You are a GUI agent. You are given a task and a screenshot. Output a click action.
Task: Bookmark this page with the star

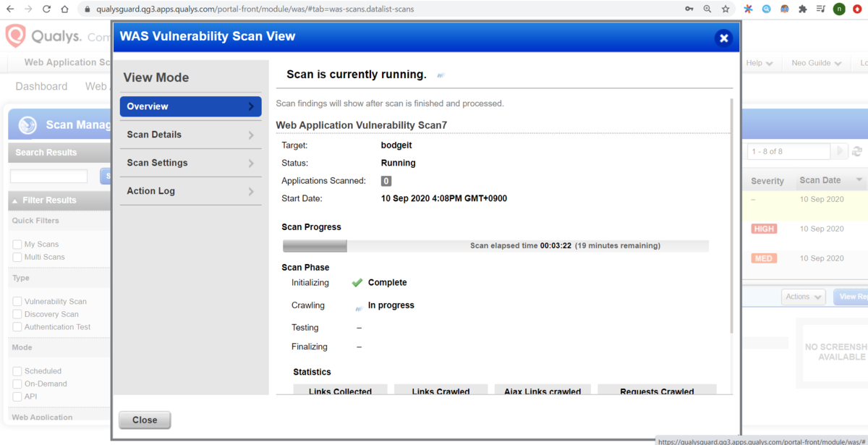(726, 9)
